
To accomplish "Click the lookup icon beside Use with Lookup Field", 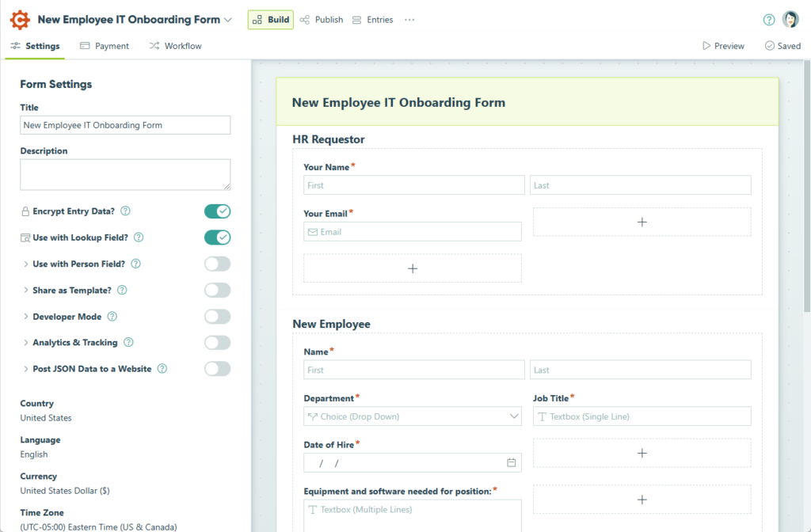I will point(25,237).
